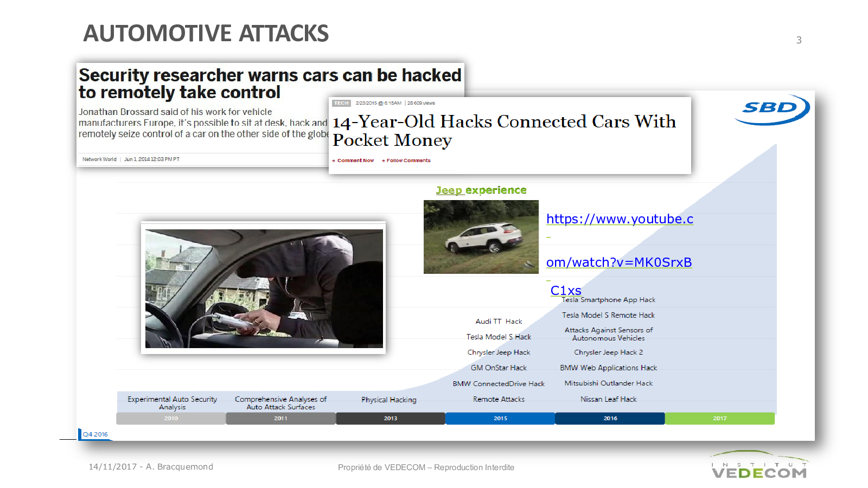Click 'Chrysler Jeep Hack 2' text
The image size is (868, 488).
pyautogui.click(x=609, y=352)
